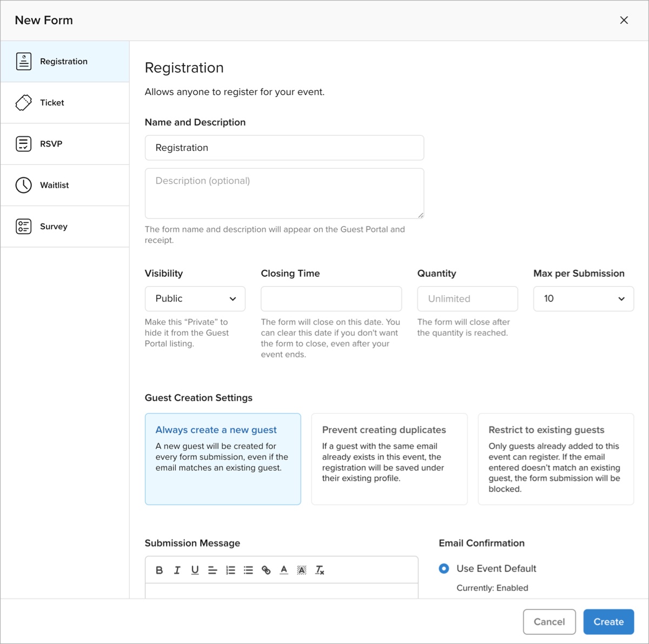
Task: Pick the Waitlist clock icon
Action: [24, 185]
